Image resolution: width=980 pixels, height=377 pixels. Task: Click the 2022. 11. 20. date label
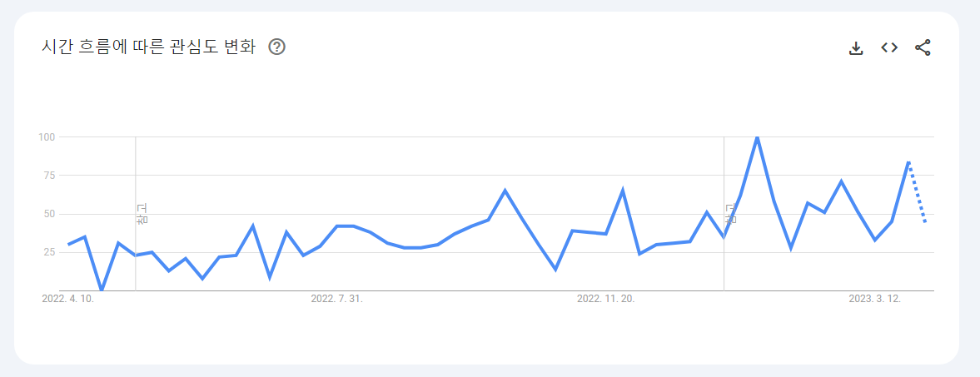point(605,300)
